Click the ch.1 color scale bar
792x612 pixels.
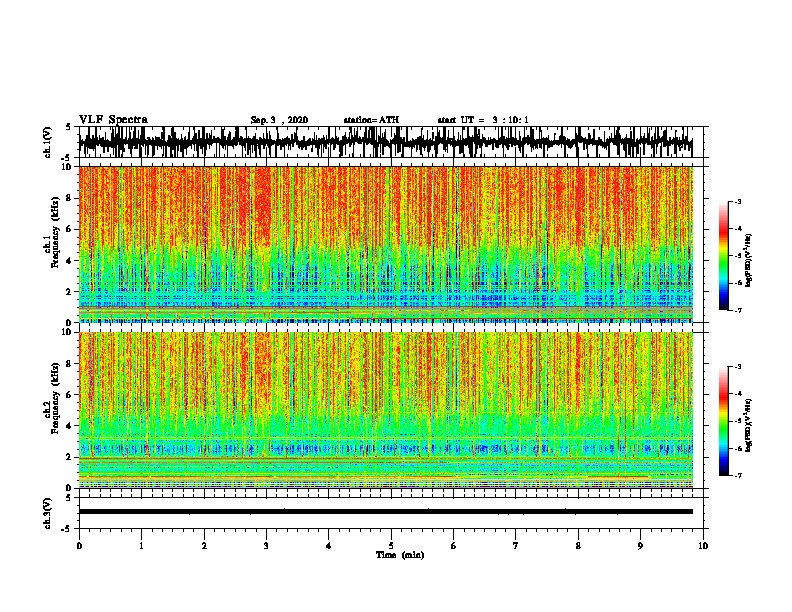tap(723, 256)
